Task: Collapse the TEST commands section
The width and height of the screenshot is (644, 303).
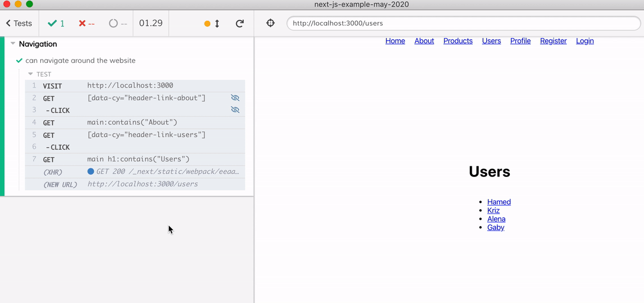Action: click(x=31, y=74)
